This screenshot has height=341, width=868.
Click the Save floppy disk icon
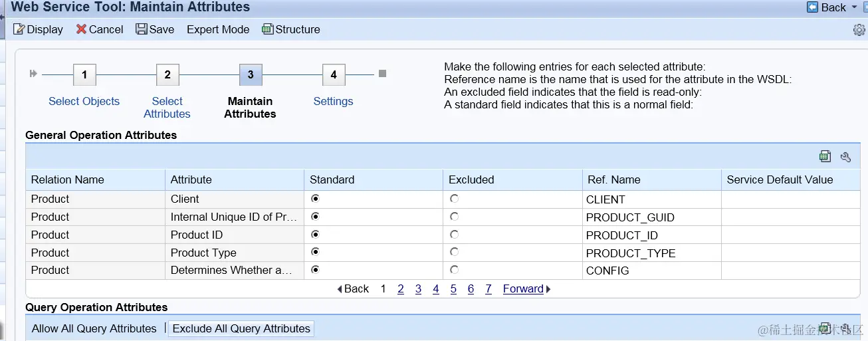click(x=141, y=29)
